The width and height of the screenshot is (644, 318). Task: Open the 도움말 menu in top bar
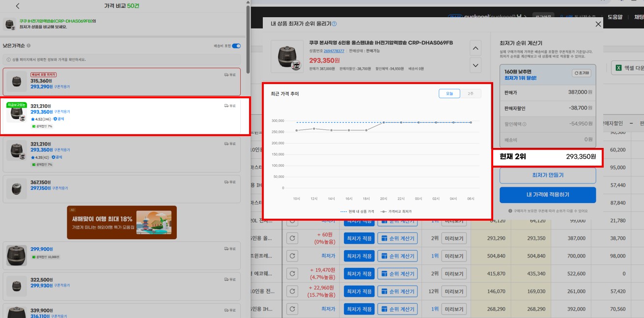point(615,17)
